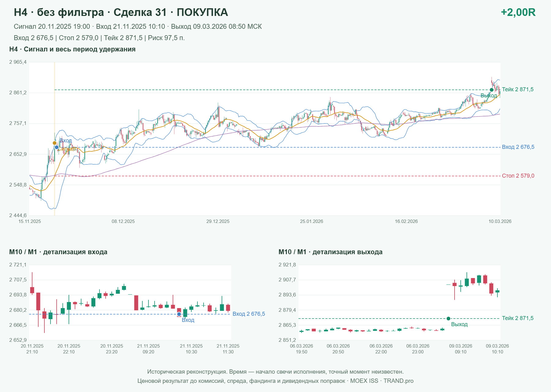Click the +2,00R result value

point(518,12)
